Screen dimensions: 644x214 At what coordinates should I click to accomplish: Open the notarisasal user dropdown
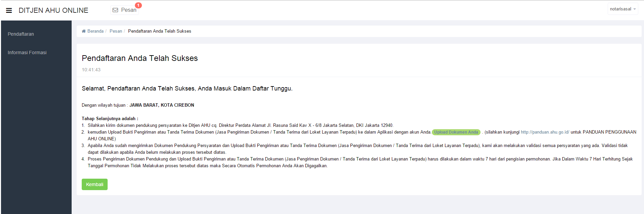click(x=623, y=9)
